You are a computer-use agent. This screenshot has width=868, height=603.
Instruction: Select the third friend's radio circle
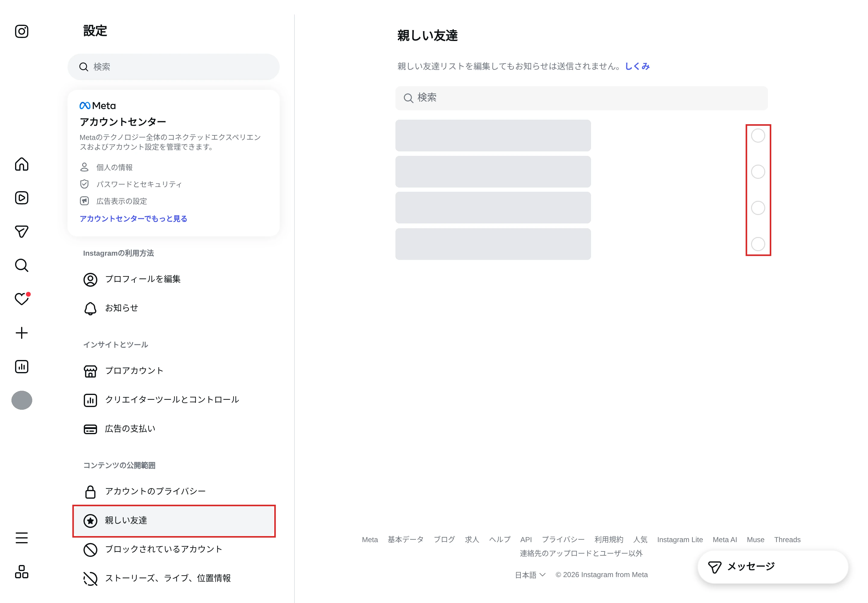(758, 208)
